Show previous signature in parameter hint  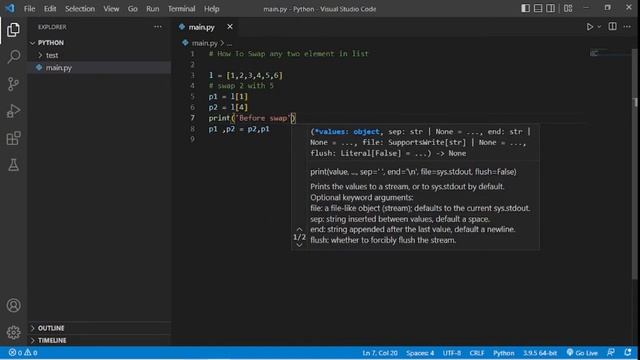click(299, 229)
